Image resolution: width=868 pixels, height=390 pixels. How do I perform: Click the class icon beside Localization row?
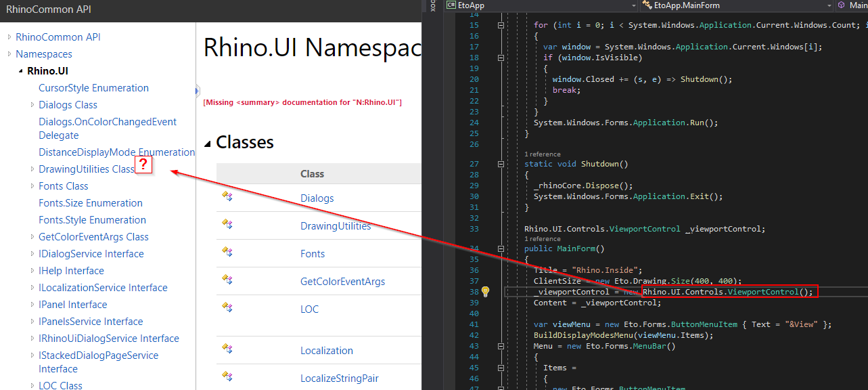(x=227, y=349)
